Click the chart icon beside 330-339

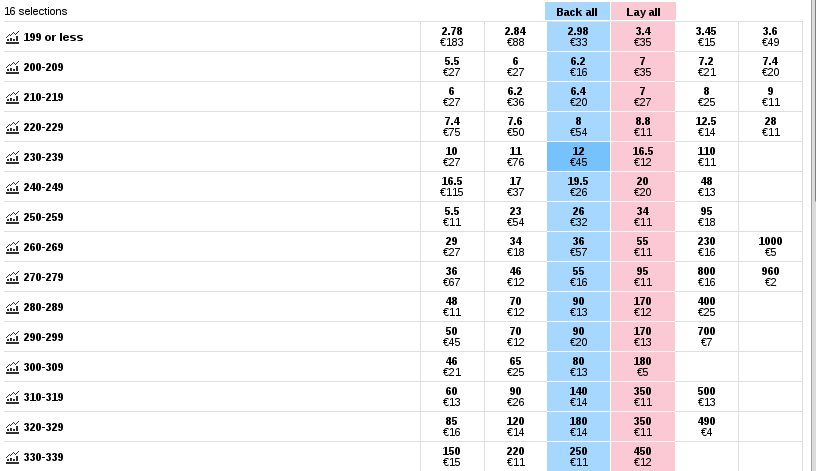coord(12,457)
